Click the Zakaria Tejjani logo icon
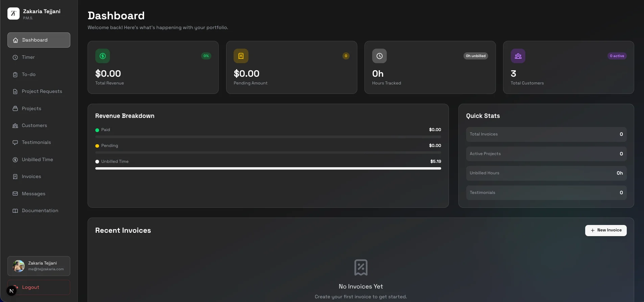The height and width of the screenshot is (302, 644). [x=14, y=14]
